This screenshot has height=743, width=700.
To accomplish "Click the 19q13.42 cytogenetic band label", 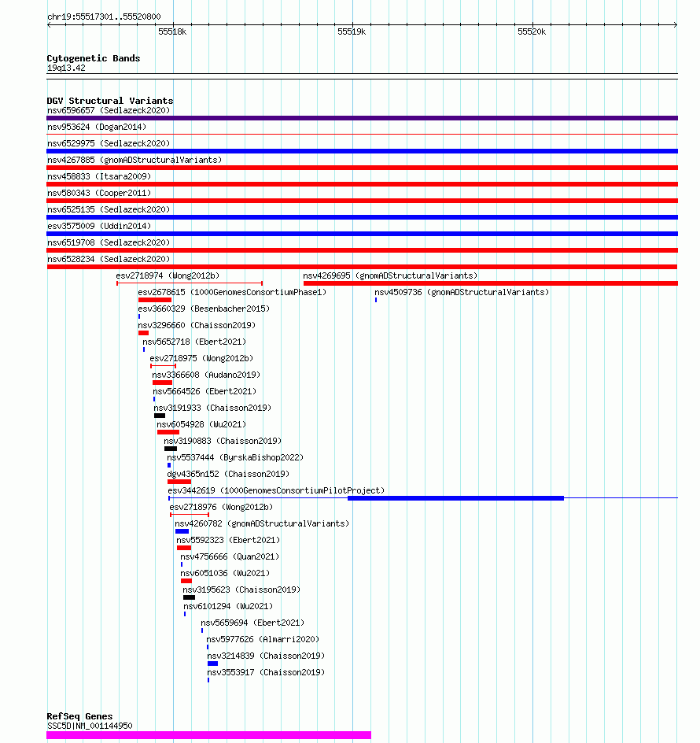I will click(x=66, y=68).
